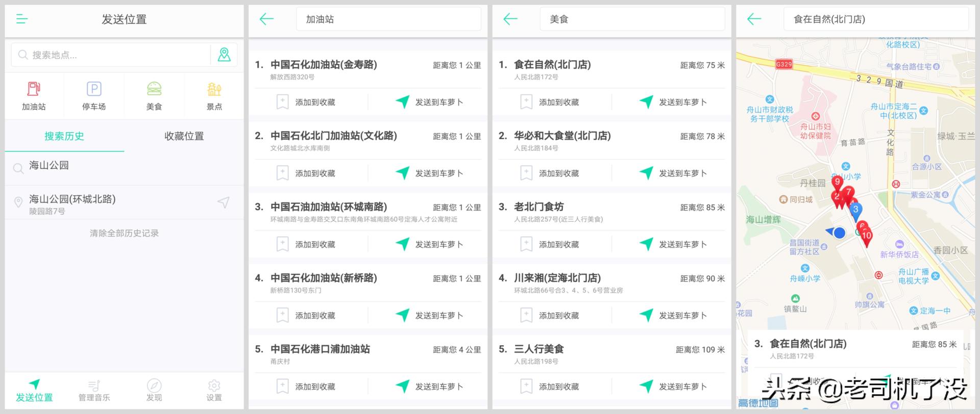The height and width of the screenshot is (414, 980).
Task: Add 中国石化加油站(金寿路) to favorites
Action: pos(306,102)
